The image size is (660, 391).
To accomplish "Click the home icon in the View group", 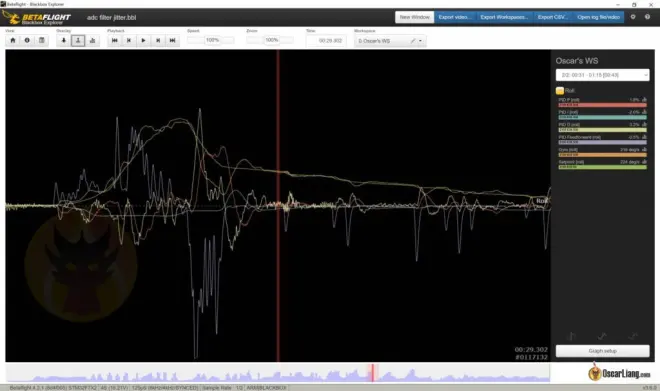I will point(13,40).
